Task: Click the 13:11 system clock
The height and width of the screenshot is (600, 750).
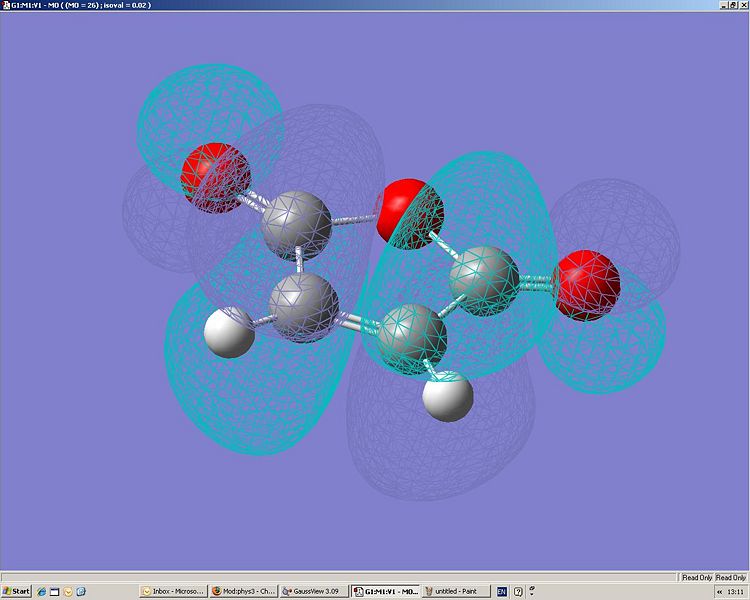Action: point(735,592)
